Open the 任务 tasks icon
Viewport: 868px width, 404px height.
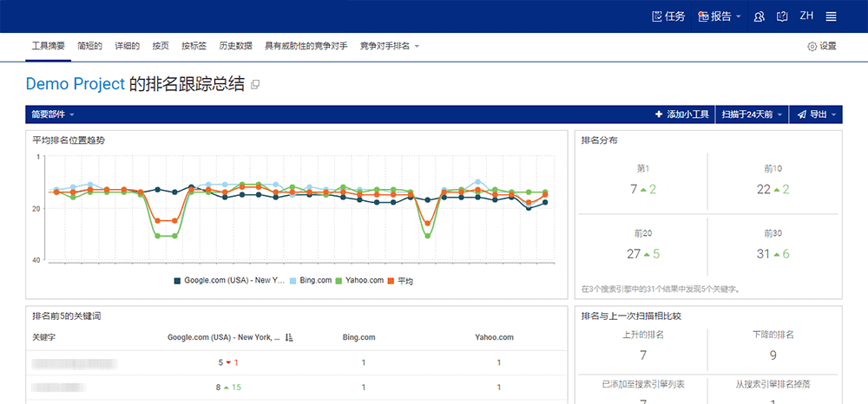pyautogui.click(x=668, y=16)
